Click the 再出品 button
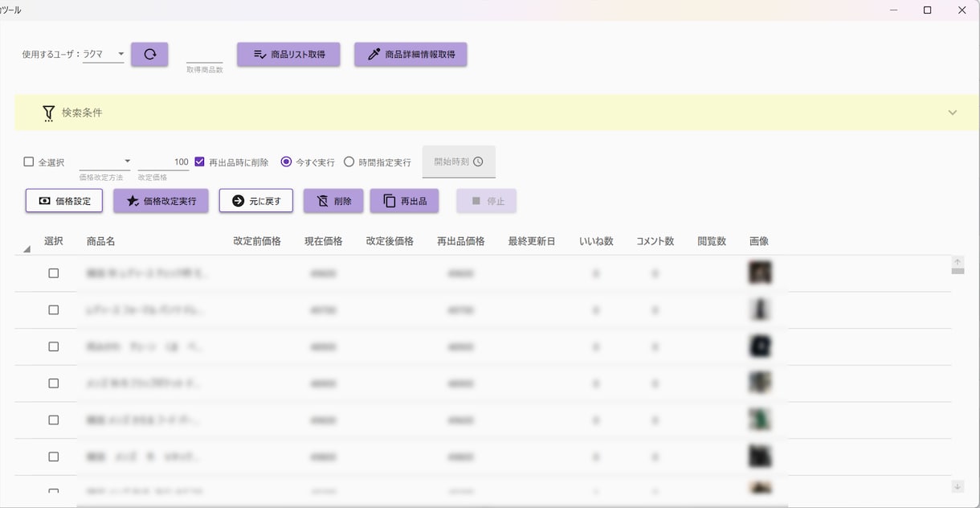This screenshot has width=980, height=508. pos(404,201)
